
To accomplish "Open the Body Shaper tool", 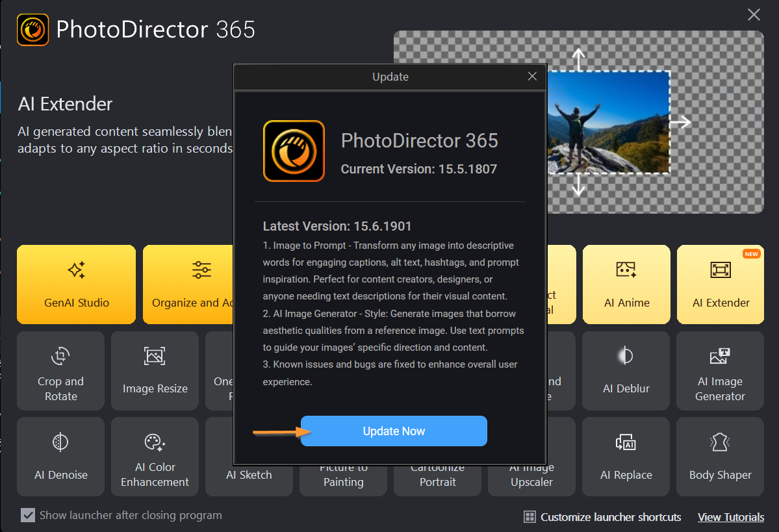I will point(720,457).
